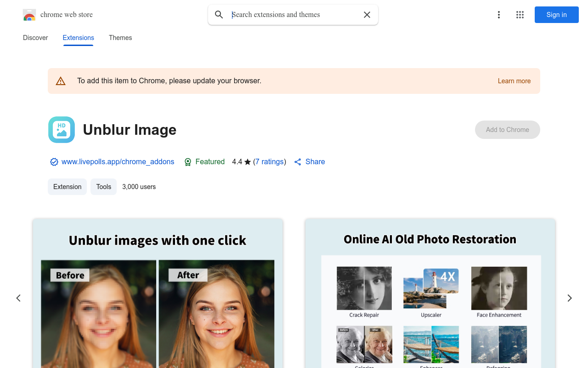Click the Add to Chrome button
Viewport: 588px width, 368px height.
pyautogui.click(x=508, y=130)
